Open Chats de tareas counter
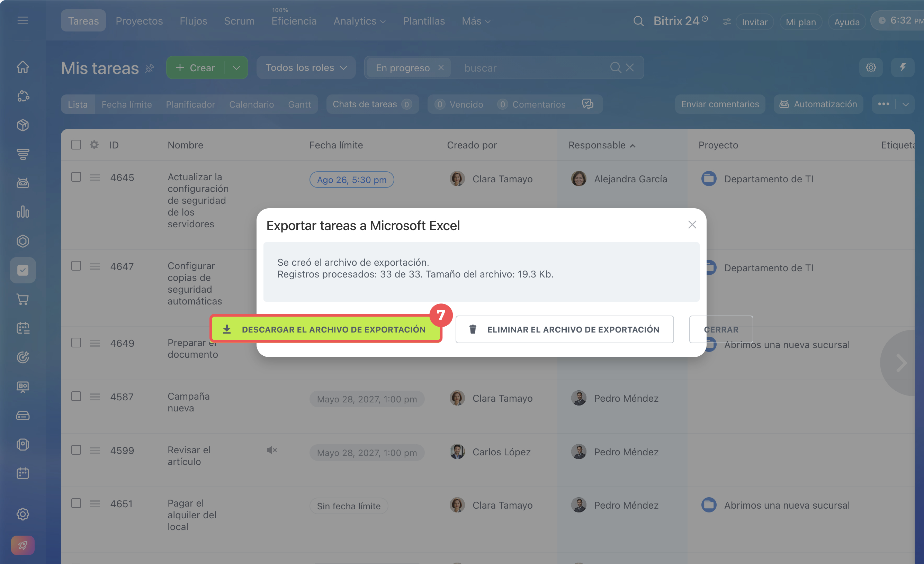 (373, 104)
